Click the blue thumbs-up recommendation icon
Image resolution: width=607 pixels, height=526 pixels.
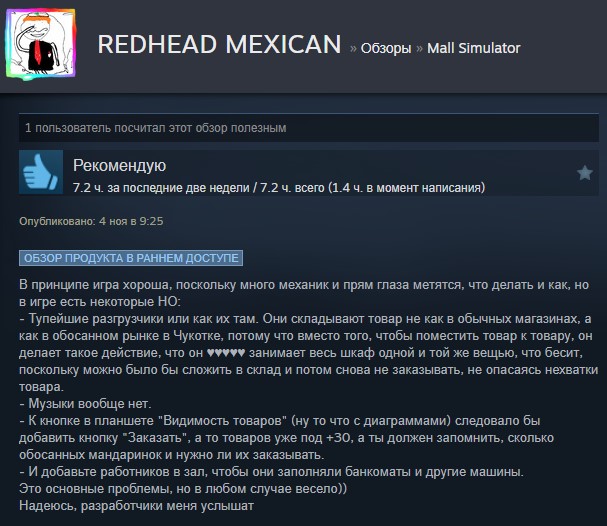coord(41,172)
